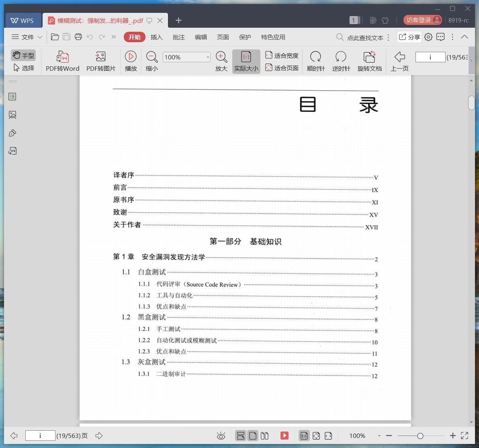Switch to two-page view
Screen dimensions: 479x448
(x=264, y=436)
